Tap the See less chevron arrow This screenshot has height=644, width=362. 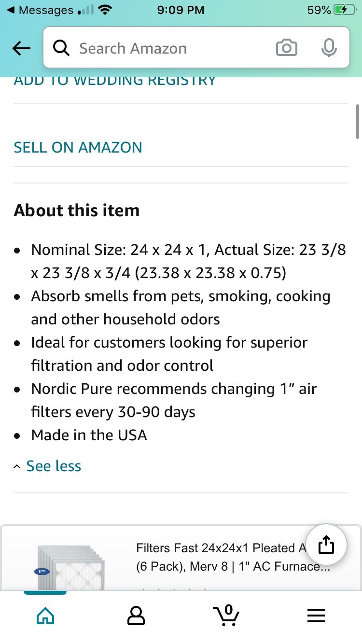click(x=17, y=466)
